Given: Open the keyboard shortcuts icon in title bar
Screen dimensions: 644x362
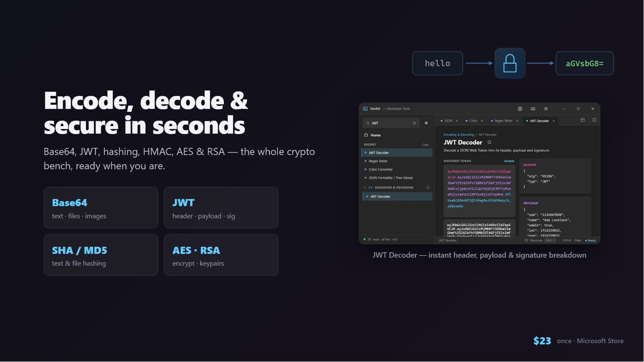Looking at the screenshot, I should click(533, 109).
